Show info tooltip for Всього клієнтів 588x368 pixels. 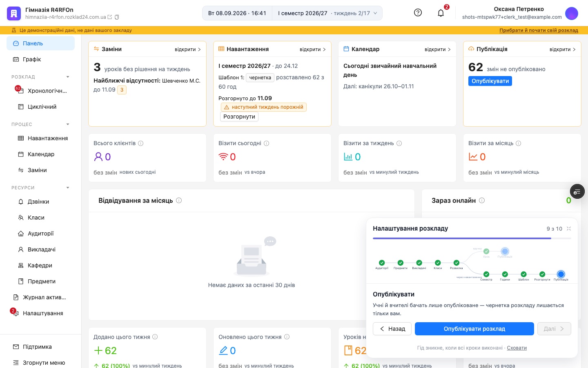pyautogui.click(x=141, y=144)
